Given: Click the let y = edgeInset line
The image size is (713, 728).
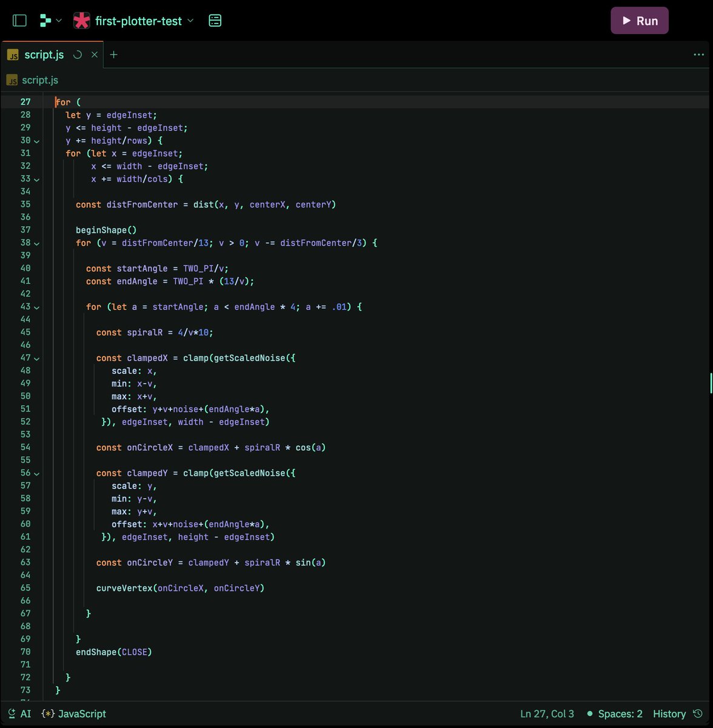Looking at the screenshot, I should point(111,115).
